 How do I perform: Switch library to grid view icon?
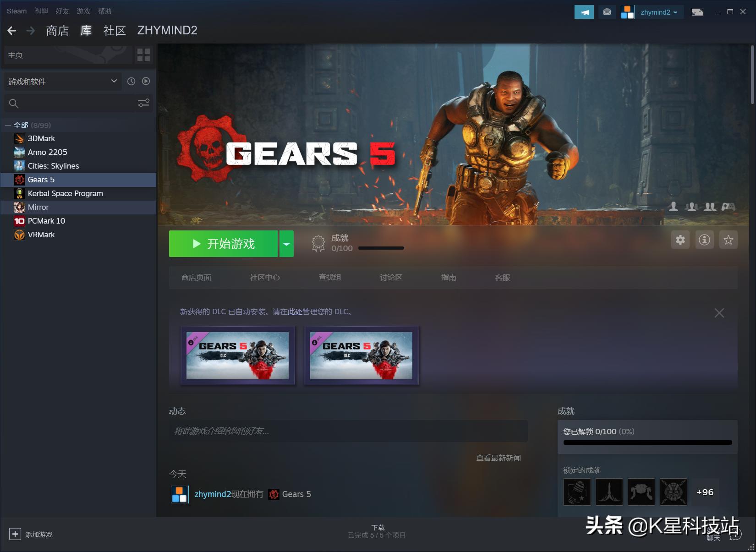[x=143, y=55]
